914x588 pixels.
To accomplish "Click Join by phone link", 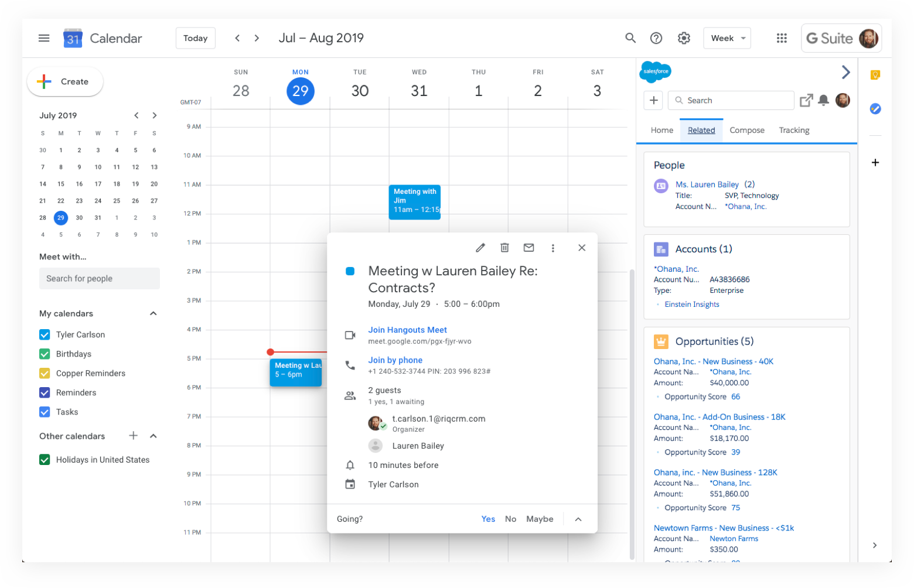I will [395, 360].
